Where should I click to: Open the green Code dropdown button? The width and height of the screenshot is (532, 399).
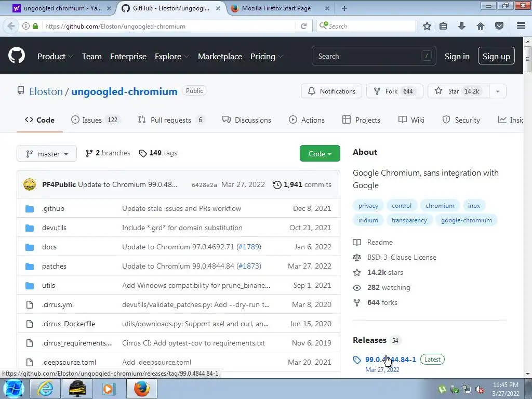(x=320, y=154)
